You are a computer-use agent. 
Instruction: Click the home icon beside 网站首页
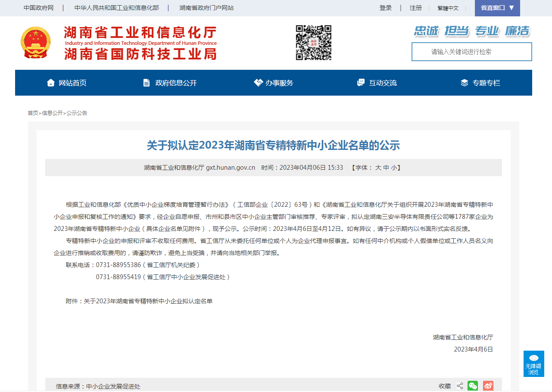pyautogui.click(x=50, y=83)
